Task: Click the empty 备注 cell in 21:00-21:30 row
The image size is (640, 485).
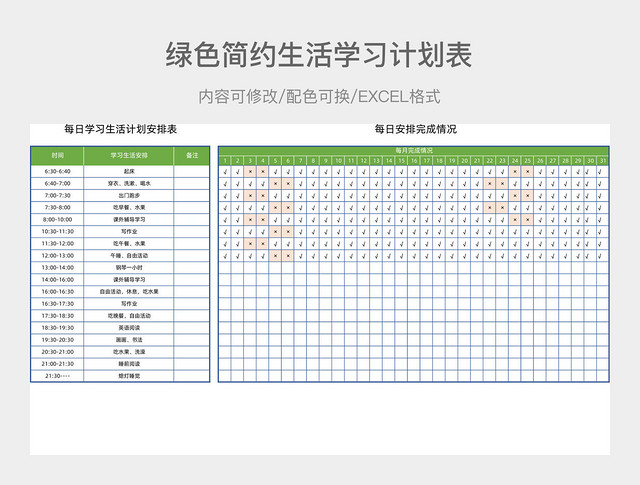Action: (x=192, y=364)
